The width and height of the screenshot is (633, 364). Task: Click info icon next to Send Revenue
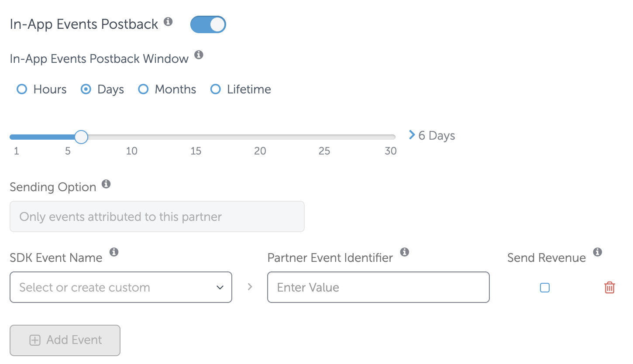point(598,252)
